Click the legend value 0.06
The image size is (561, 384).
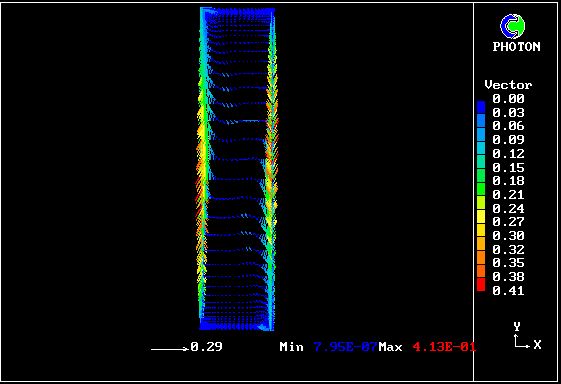coord(508,126)
